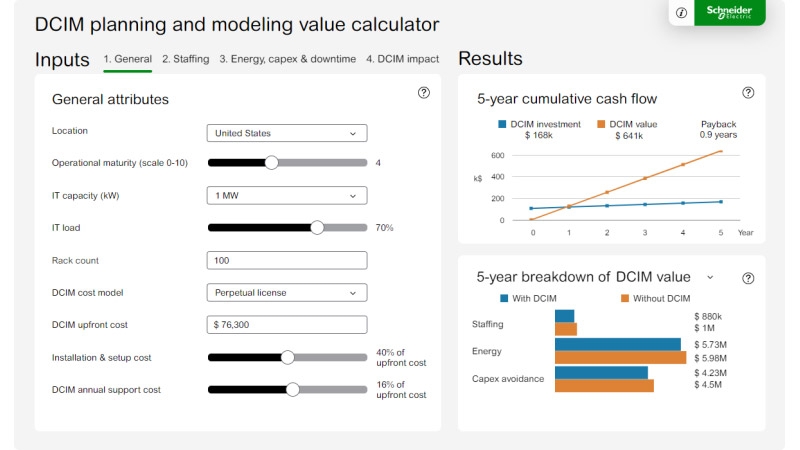Expand the breakdown of DCIM value chevron
Screen dimensions: 800x450
[710, 278]
